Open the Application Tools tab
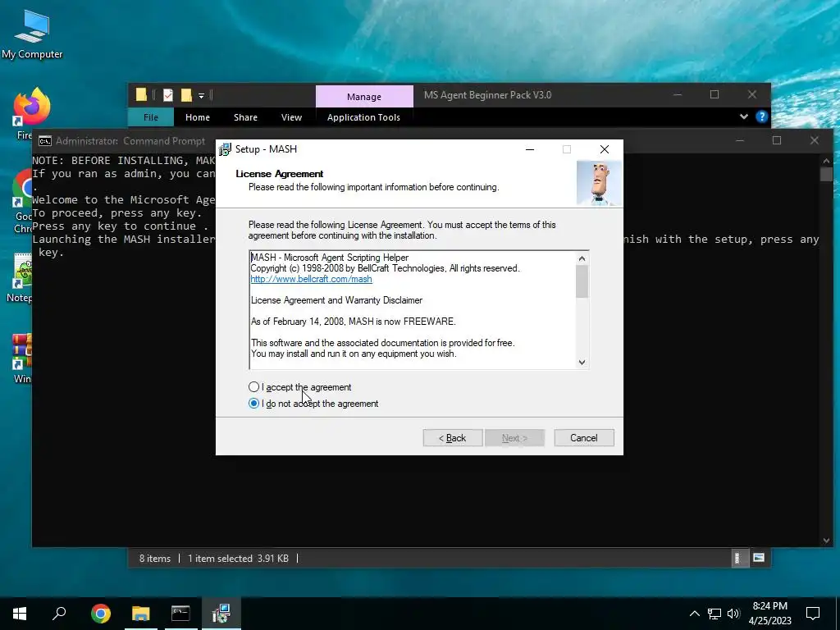 pos(363,117)
